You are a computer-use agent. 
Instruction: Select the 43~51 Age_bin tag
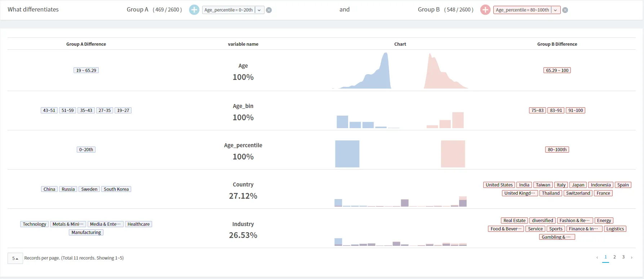click(49, 110)
